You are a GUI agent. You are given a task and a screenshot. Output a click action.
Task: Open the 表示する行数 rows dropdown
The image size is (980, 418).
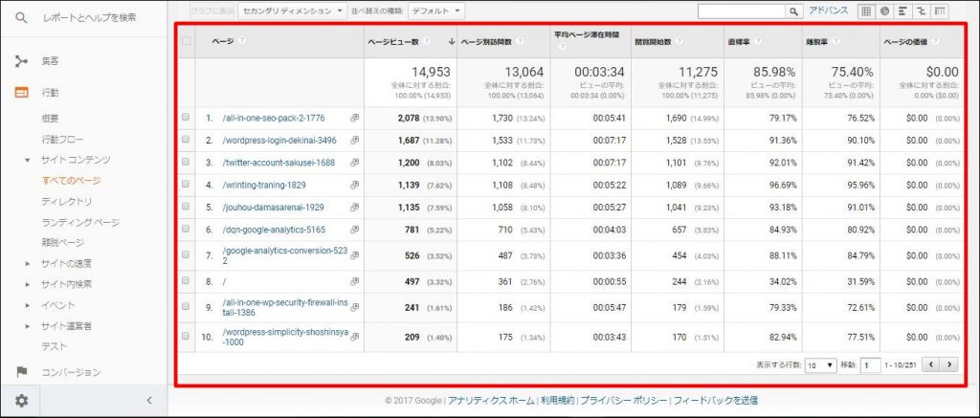pyautogui.click(x=820, y=365)
